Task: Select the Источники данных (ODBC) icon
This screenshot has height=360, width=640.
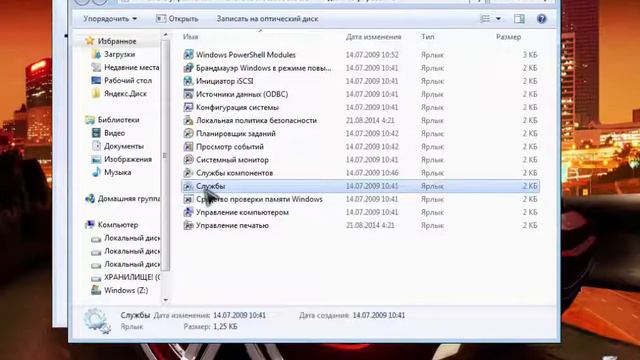Action: pos(188,94)
